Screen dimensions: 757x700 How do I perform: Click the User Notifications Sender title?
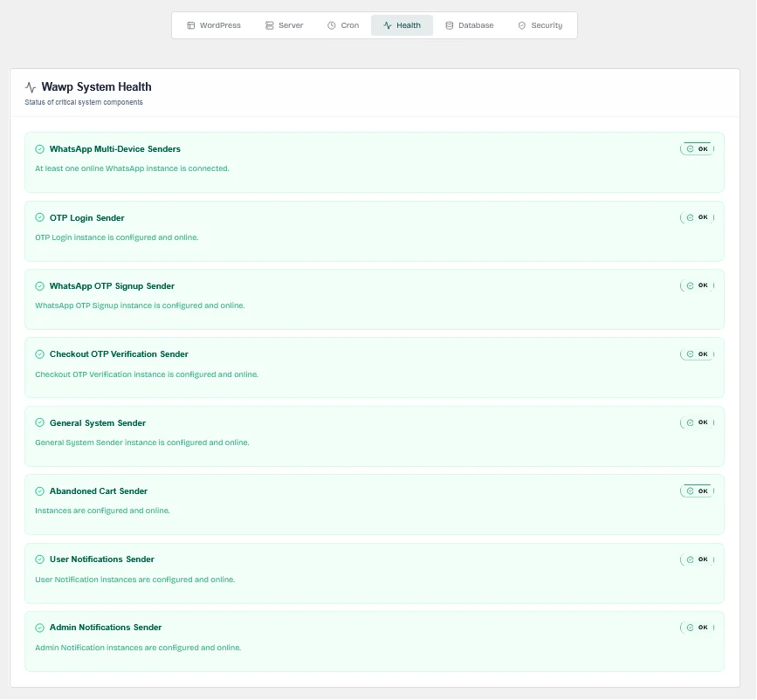point(102,559)
